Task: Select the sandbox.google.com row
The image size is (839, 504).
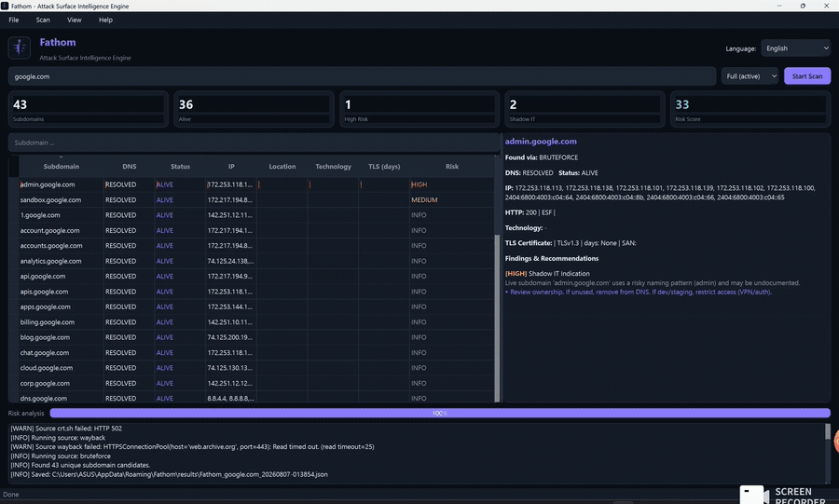Action: coord(256,200)
